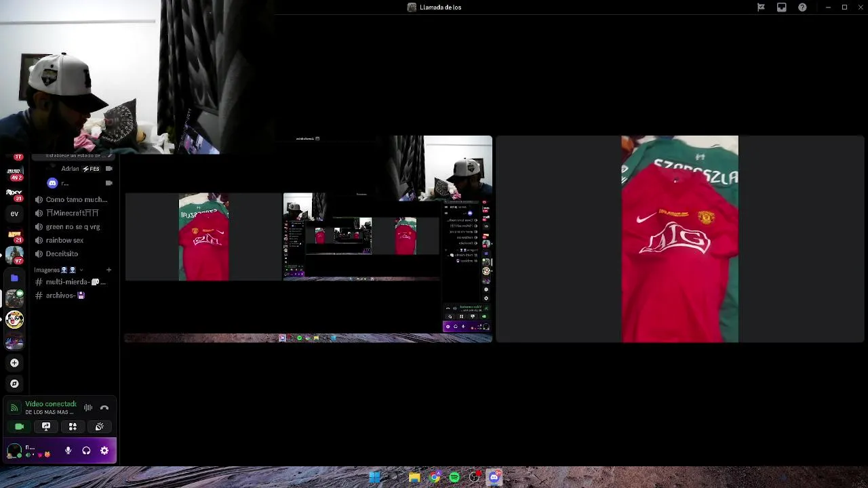Open Google Chrome from taskbar
868x488 pixels.
click(x=435, y=477)
